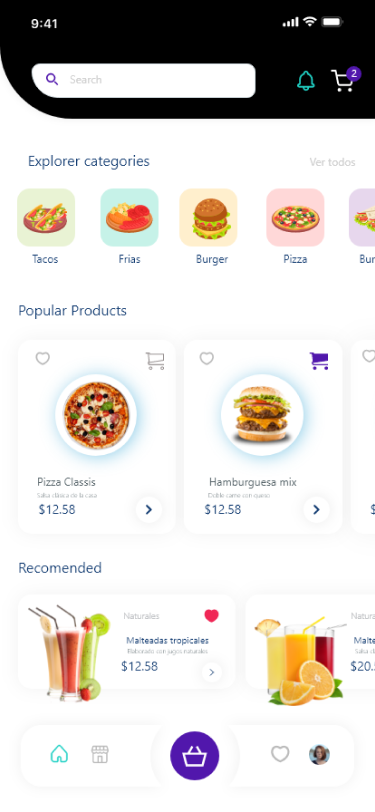Focus the Search input field
Screen dimensions: 375x812
(x=143, y=80)
